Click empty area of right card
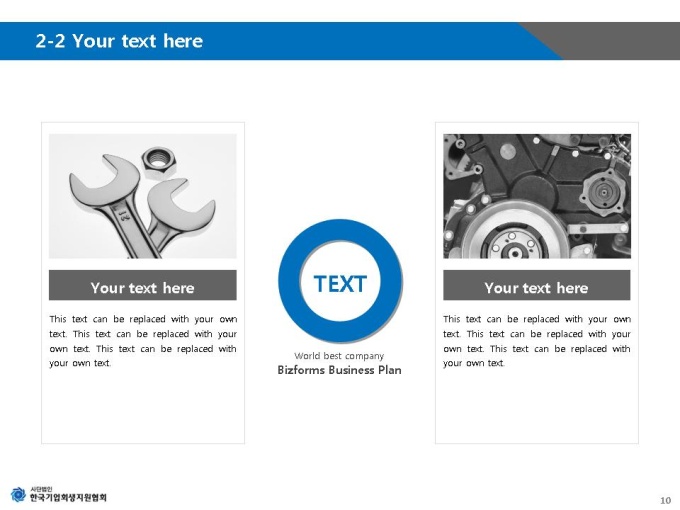Image resolution: width=680 pixels, height=510 pixels. click(536, 405)
